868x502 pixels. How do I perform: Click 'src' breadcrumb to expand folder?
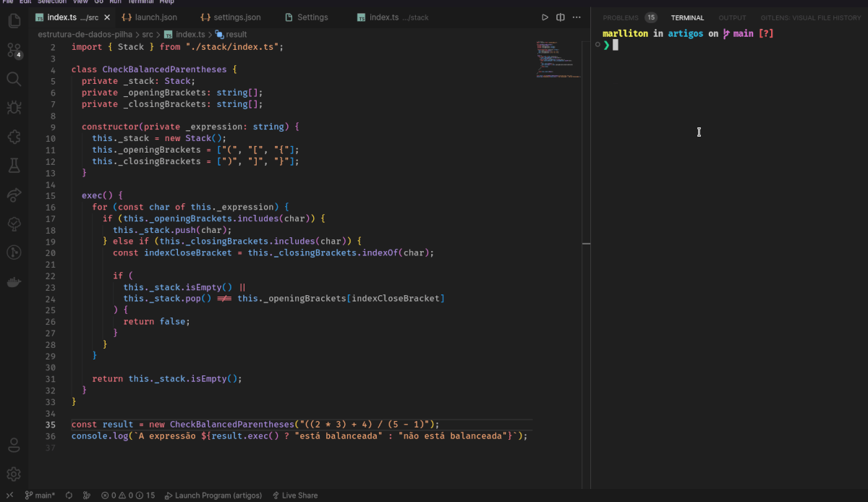click(147, 34)
